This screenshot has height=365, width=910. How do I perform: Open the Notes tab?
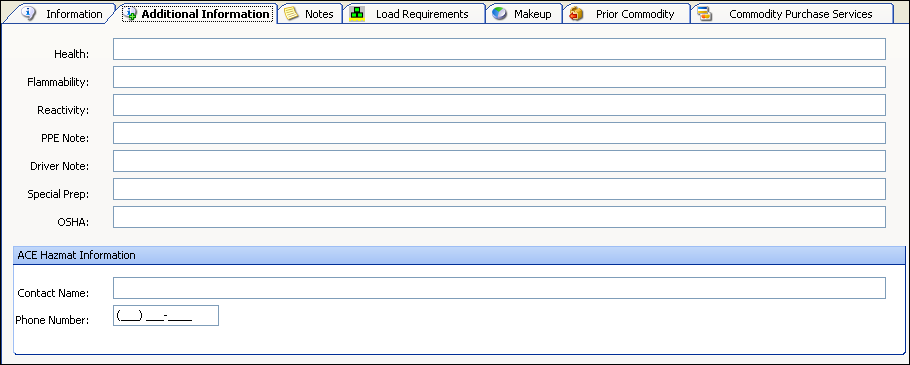310,14
